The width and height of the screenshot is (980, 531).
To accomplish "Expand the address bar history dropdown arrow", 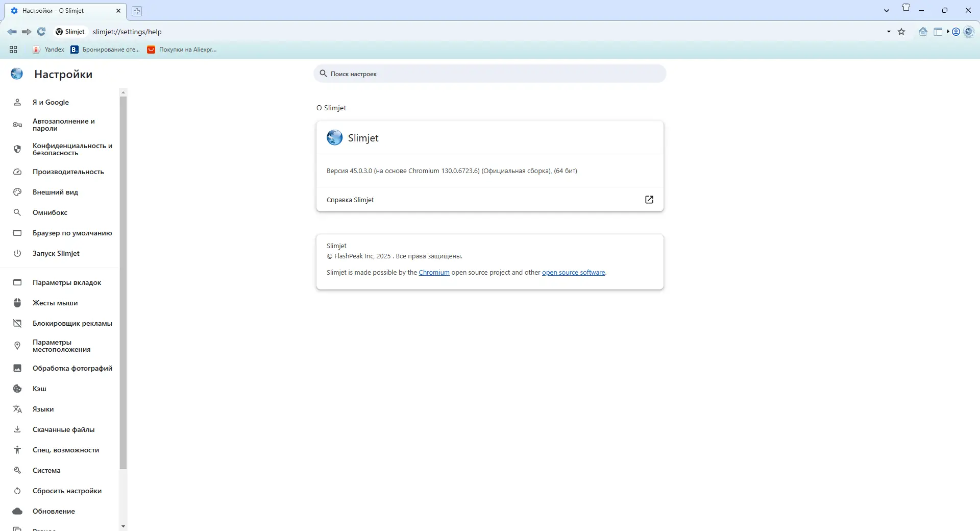I will click(x=889, y=32).
